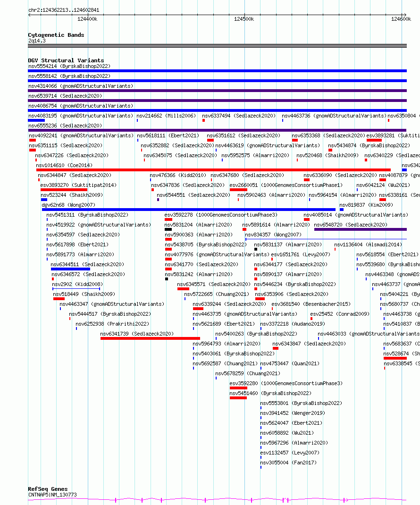
Task: Click the red esv3893270 variant bar
Action: point(64,190)
